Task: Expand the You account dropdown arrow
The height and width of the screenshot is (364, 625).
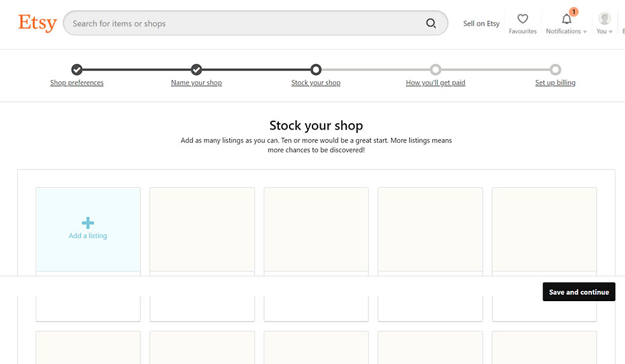Action: (610, 32)
